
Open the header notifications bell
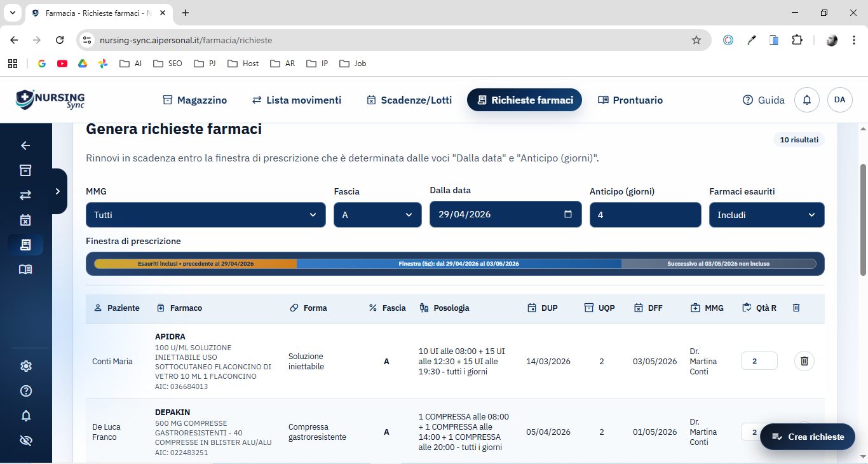point(807,100)
